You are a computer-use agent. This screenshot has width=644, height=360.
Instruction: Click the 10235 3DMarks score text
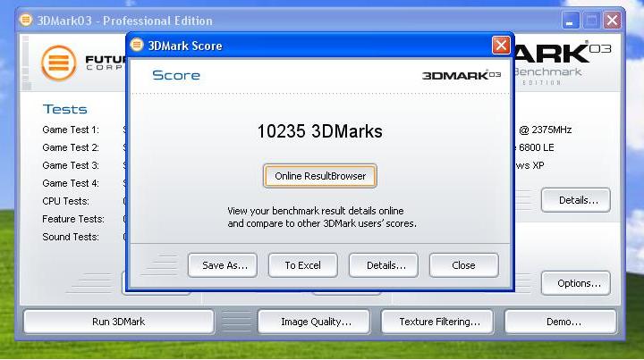[x=320, y=131]
